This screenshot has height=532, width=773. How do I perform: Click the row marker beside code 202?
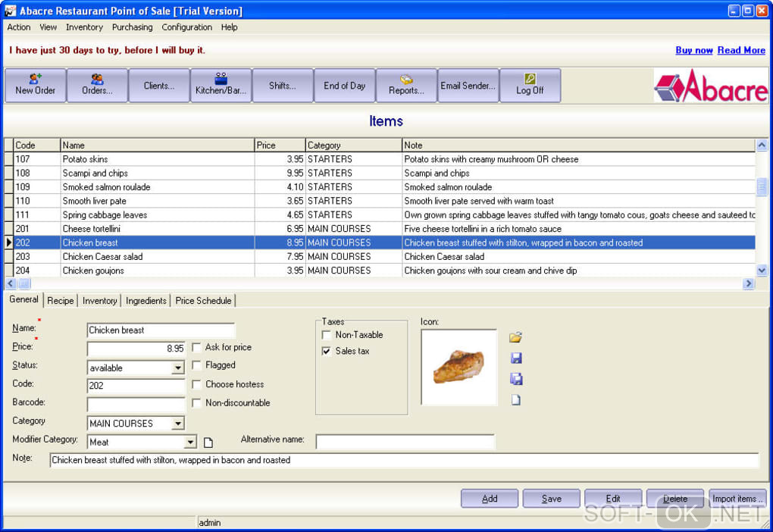(x=8, y=243)
